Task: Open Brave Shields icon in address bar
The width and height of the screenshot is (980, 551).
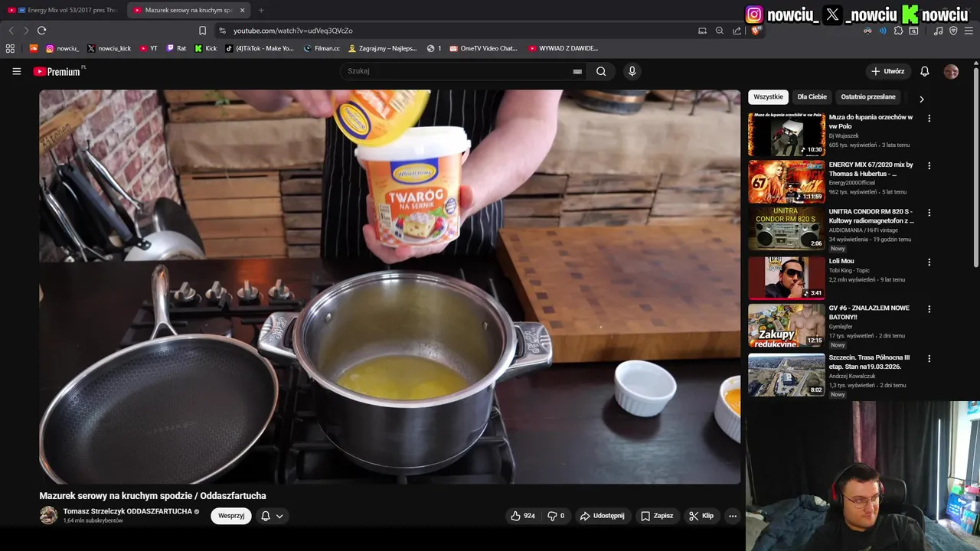Action: pyautogui.click(x=755, y=31)
